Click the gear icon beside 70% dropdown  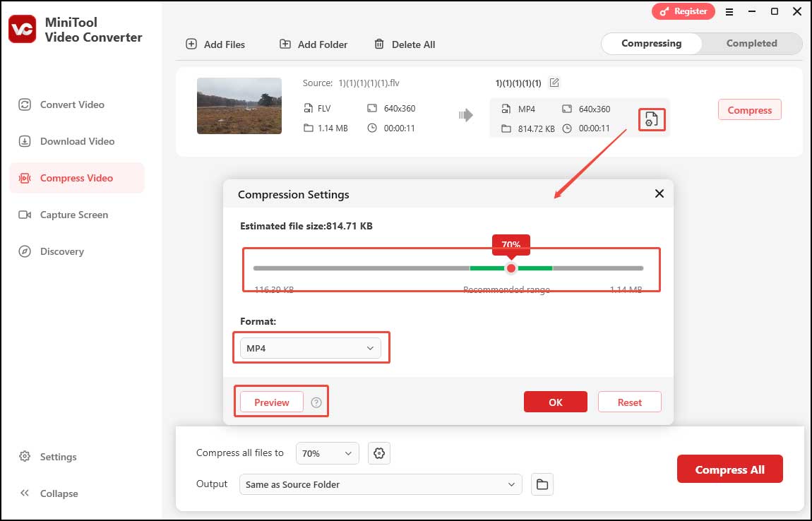point(379,453)
